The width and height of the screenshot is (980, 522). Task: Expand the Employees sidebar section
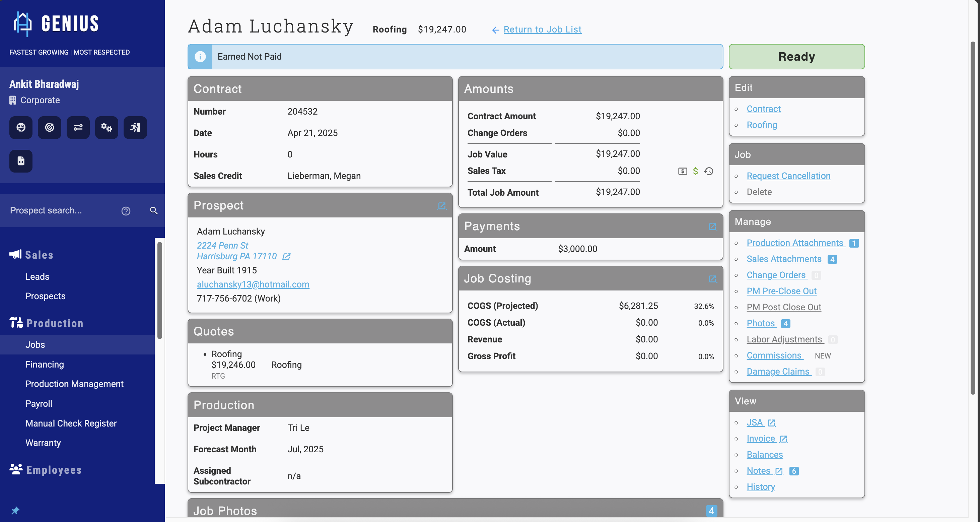click(54, 470)
